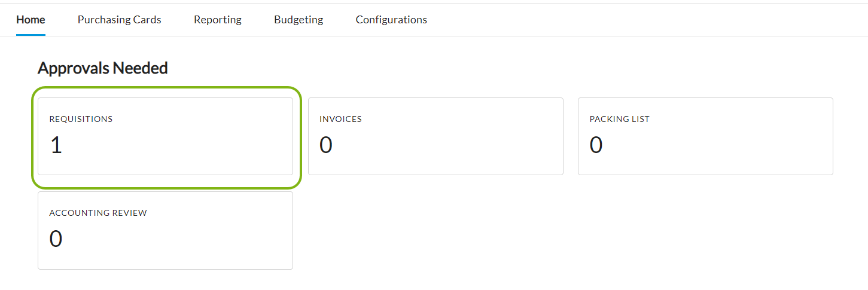The width and height of the screenshot is (868, 290).
Task: Click the Packing List count of 0
Action: 596,145
